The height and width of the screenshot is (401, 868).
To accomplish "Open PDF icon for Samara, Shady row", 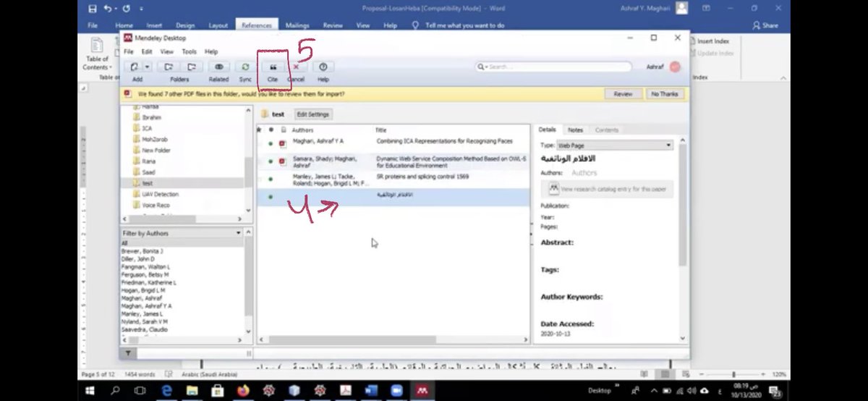I will [x=282, y=161].
